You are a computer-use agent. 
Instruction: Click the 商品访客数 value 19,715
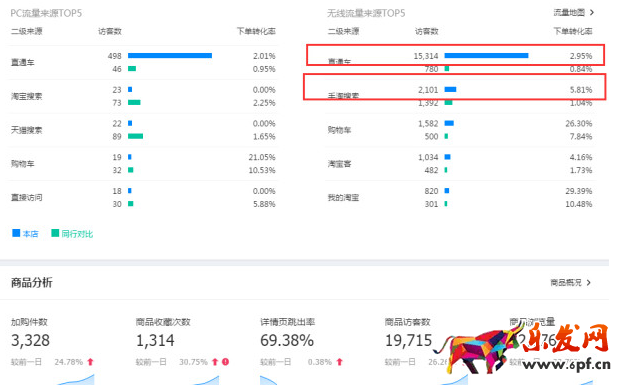click(408, 340)
